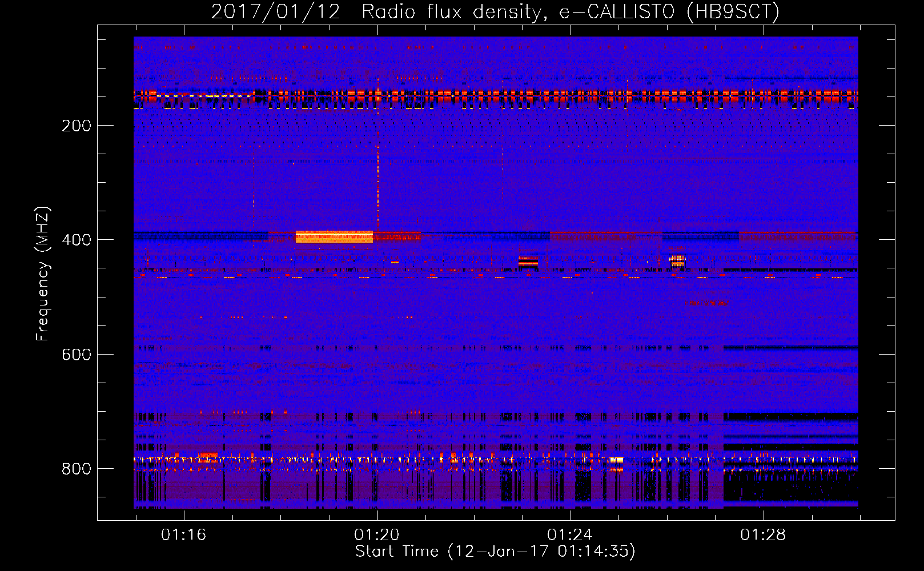Click the 01:16 time tick label
924x571 pixels.
183,534
